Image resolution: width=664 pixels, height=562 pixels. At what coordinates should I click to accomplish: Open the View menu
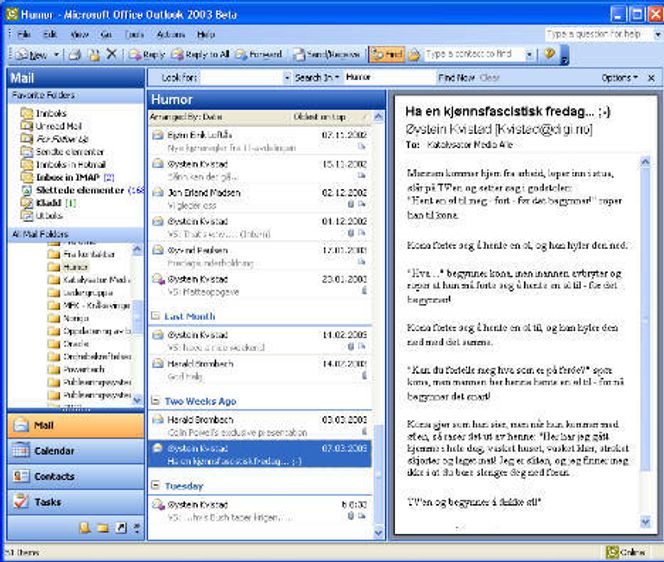pyautogui.click(x=79, y=34)
